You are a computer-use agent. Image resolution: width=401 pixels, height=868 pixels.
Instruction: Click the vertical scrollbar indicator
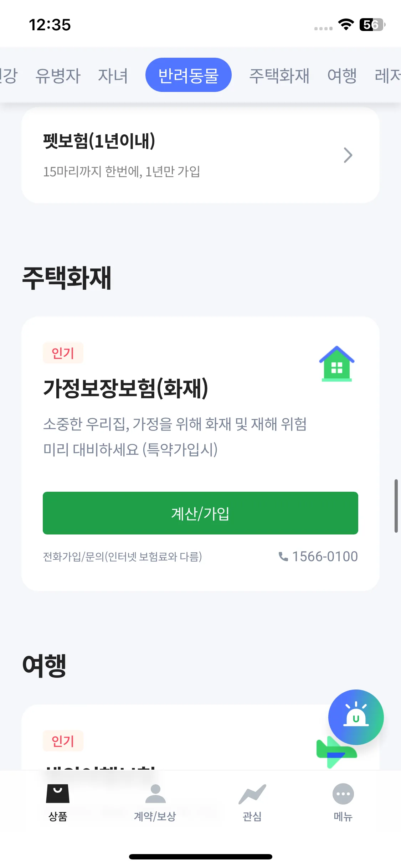point(396,506)
